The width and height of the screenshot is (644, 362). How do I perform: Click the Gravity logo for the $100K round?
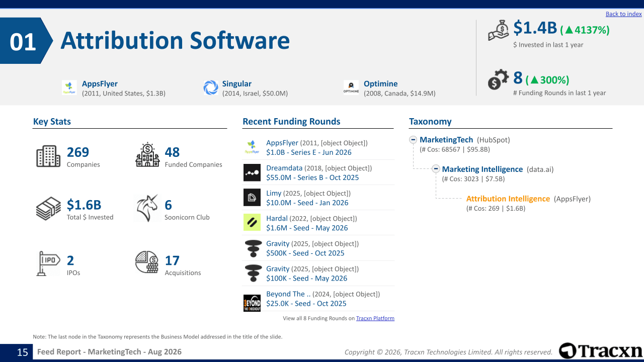pyautogui.click(x=252, y=273)
